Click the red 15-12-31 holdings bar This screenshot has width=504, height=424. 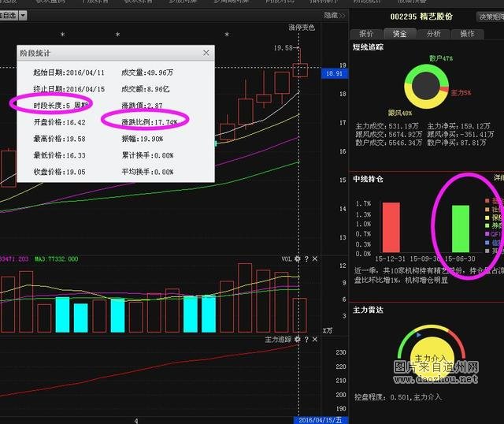point(391,228)
